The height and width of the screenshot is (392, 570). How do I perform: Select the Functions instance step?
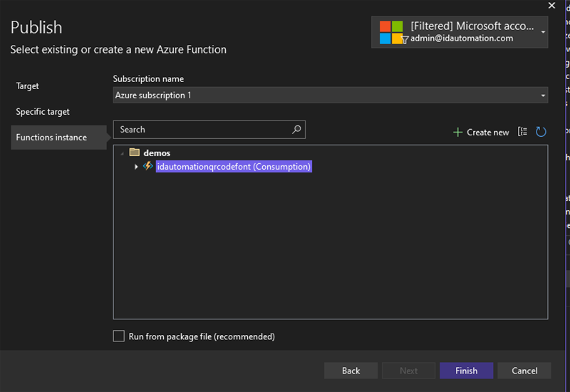pyautogui.click(x=58, y=138)
